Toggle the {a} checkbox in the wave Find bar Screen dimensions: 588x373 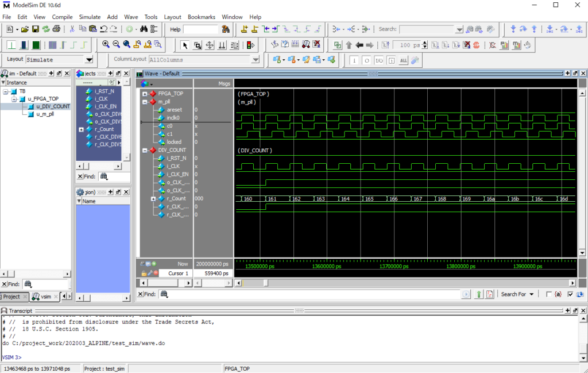(x=549, y=294)
